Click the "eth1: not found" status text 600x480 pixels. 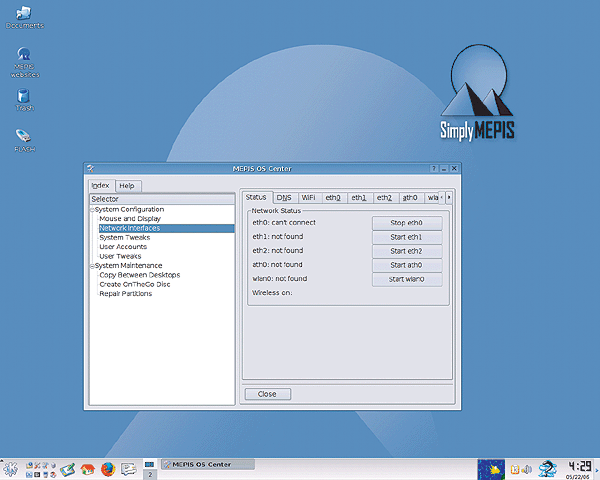coord(278,237)
